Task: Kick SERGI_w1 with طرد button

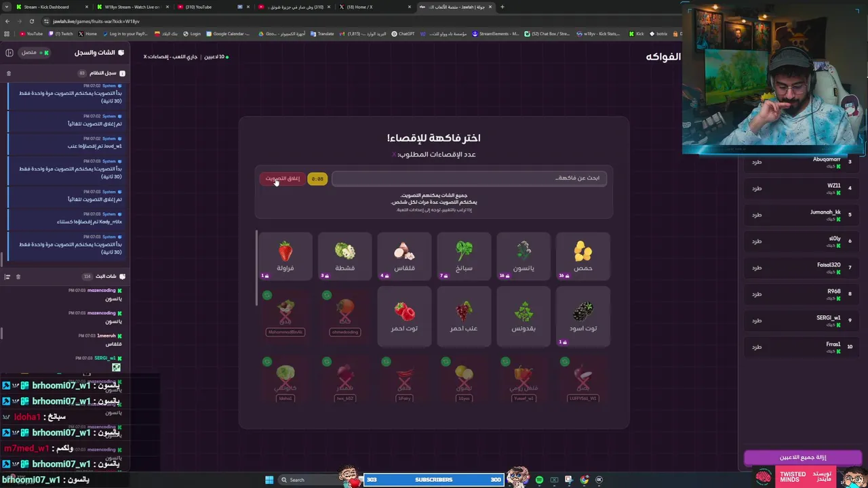Action: coord(757,321)
